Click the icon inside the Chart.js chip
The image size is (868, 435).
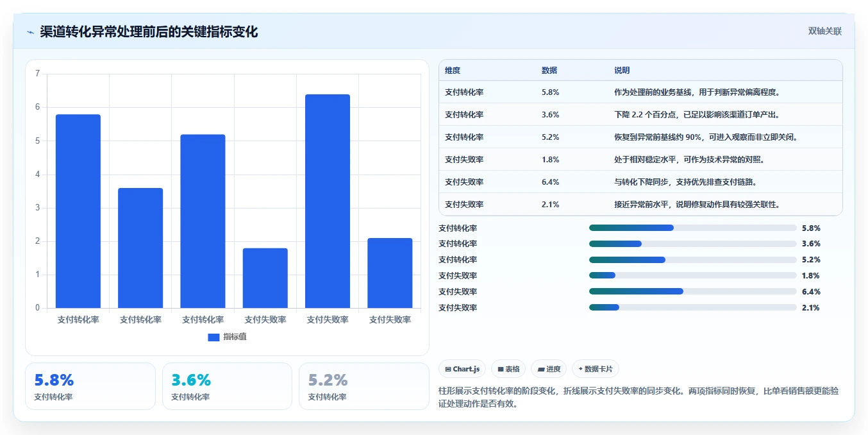coord(448,370)
